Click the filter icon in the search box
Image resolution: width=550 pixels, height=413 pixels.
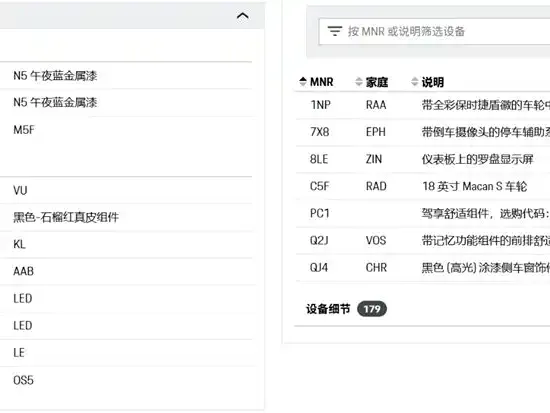point(335,31)
